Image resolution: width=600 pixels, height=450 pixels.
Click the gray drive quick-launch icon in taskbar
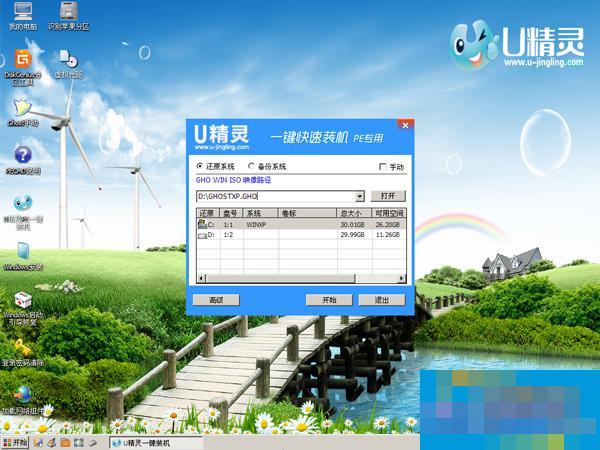[x=93, y=443]
